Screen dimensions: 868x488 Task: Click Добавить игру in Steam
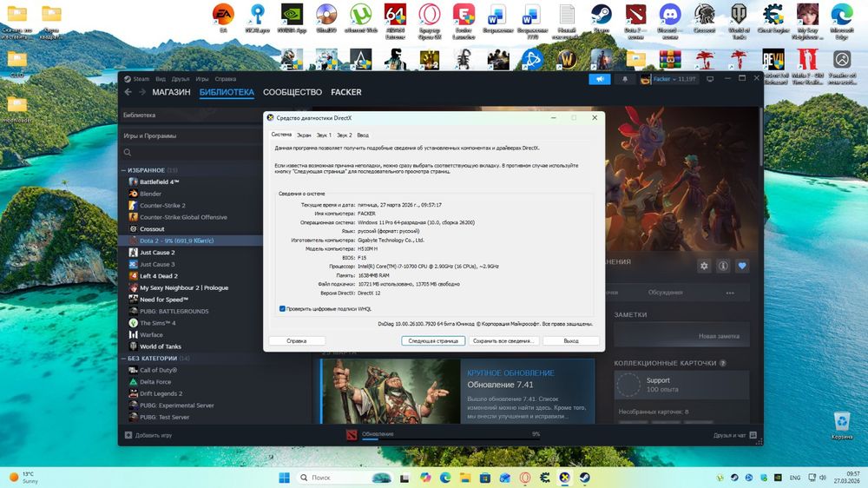pos(148,435)
